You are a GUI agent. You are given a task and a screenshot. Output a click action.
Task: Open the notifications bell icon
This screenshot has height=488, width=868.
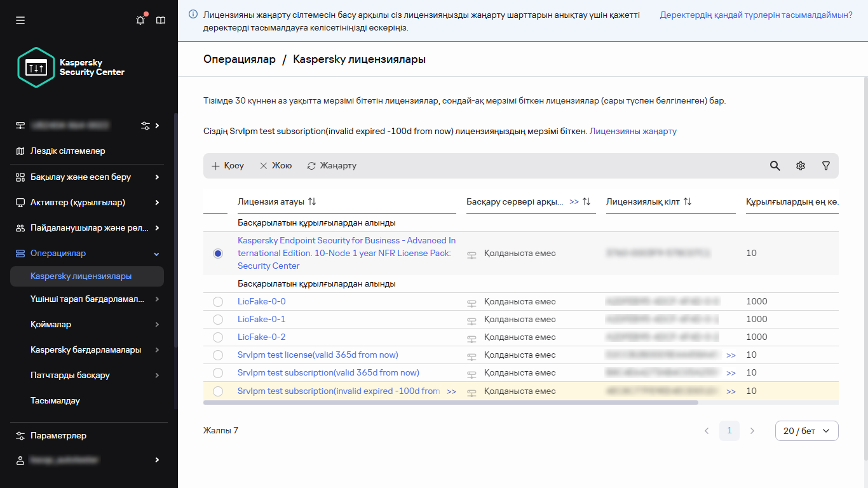[140, 20]
